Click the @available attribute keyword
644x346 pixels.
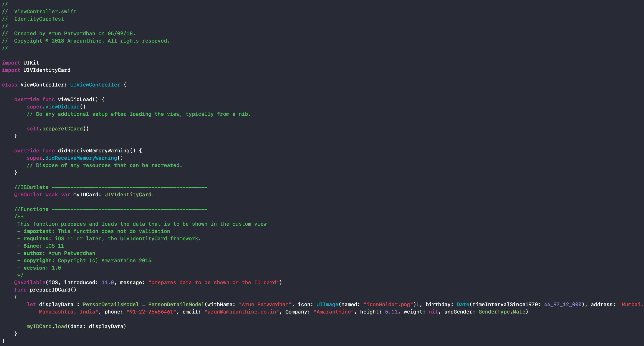pyautogui.click(x=30, y=283)
